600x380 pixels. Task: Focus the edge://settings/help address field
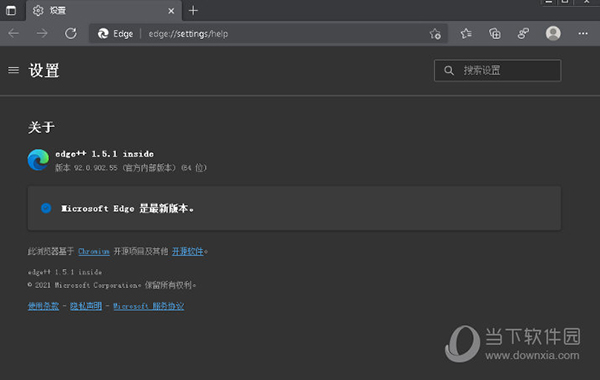pos(268,34)
